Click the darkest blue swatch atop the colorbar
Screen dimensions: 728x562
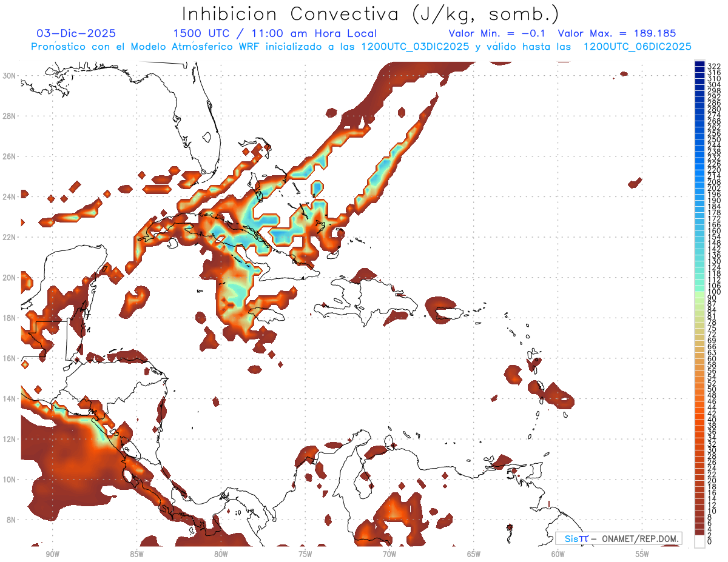click(x=699, y=63)
